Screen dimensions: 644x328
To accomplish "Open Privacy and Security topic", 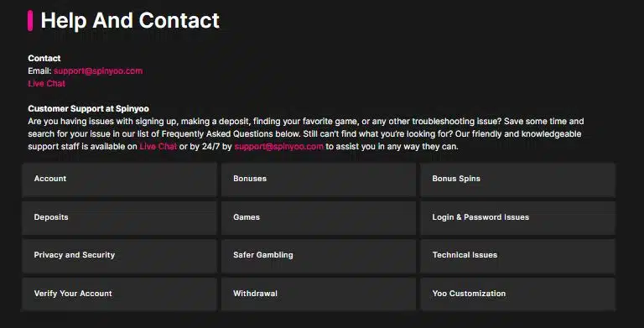I will coord(119,256).
